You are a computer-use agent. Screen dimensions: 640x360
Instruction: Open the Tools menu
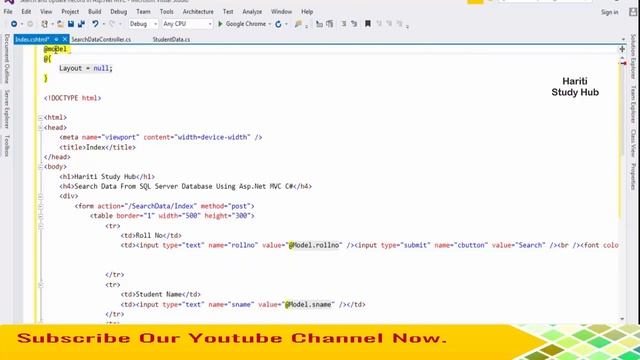click(167, 12)
